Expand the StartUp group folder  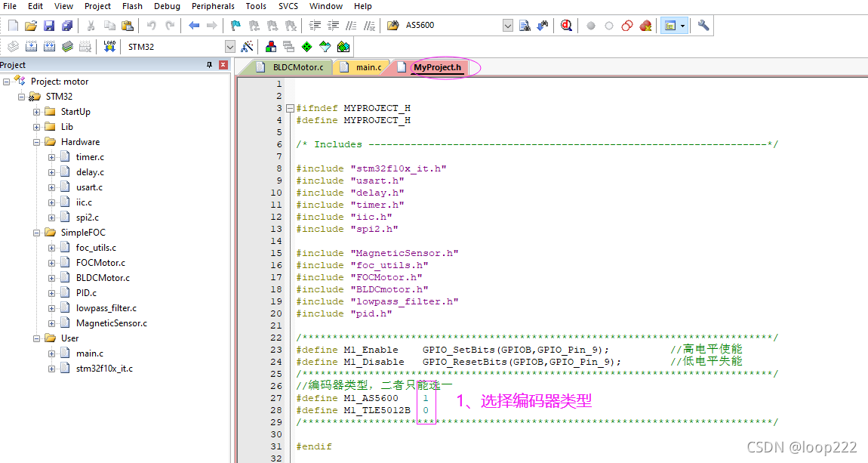pyautogui.click(x=36, y=111)
